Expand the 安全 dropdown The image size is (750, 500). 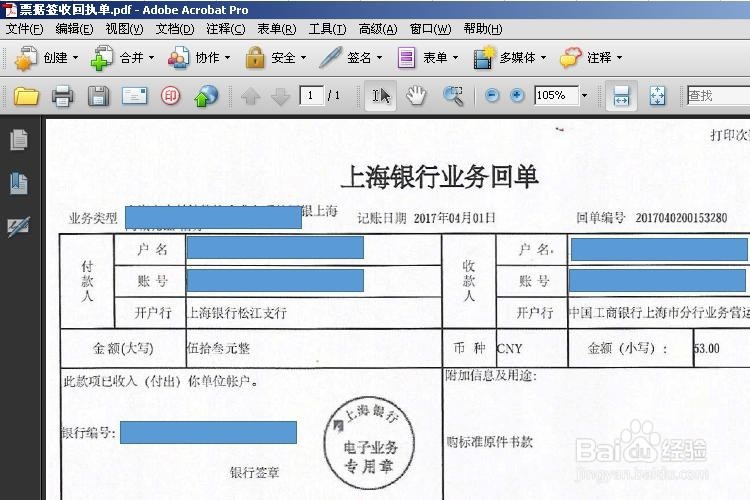tap(303, 57)
